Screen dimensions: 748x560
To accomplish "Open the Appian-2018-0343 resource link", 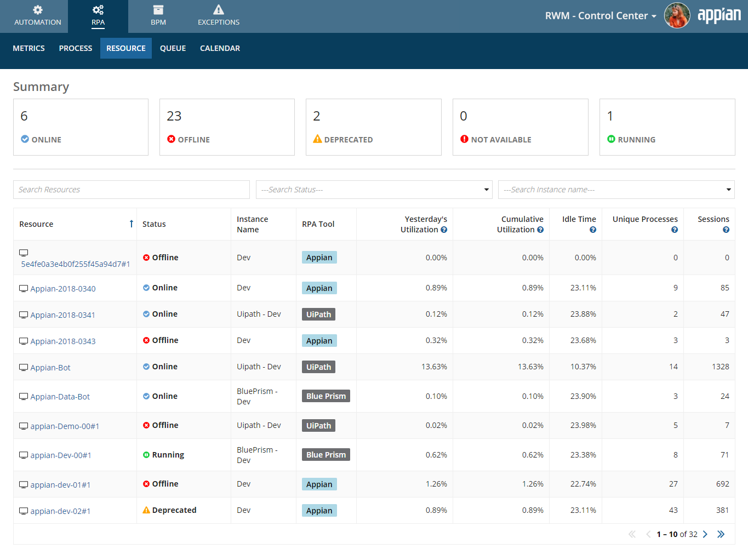I will tap(63, 341).
